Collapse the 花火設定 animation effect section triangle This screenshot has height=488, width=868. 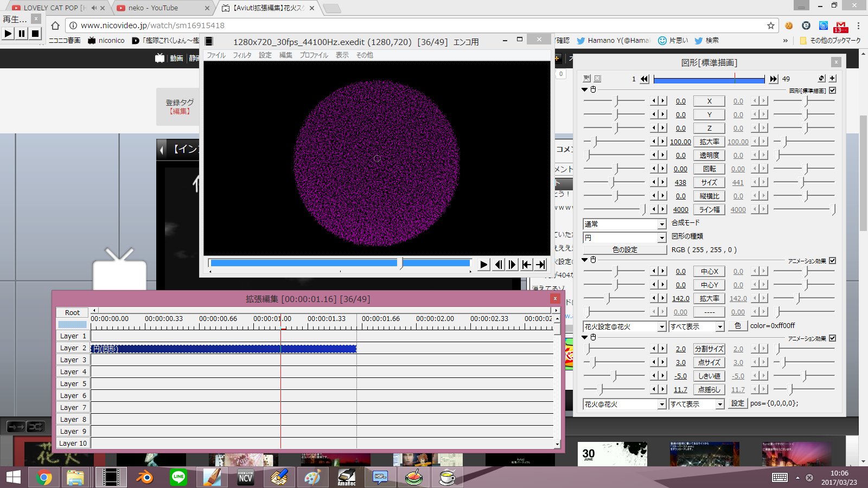(585, 260)
